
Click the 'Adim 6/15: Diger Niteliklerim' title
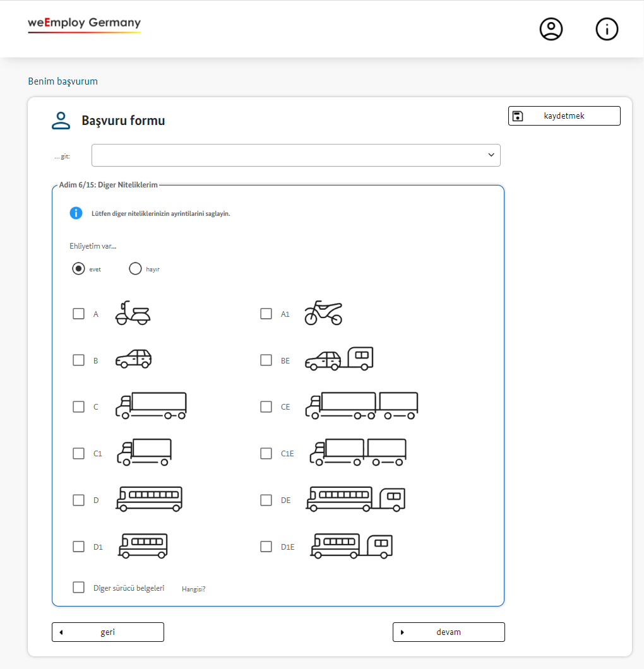point(109,185)
